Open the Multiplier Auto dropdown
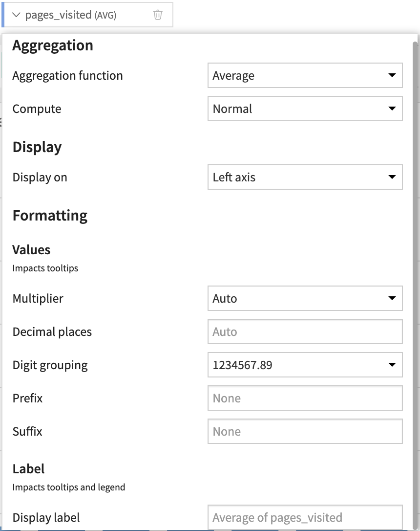 click(x=305, y=298)
